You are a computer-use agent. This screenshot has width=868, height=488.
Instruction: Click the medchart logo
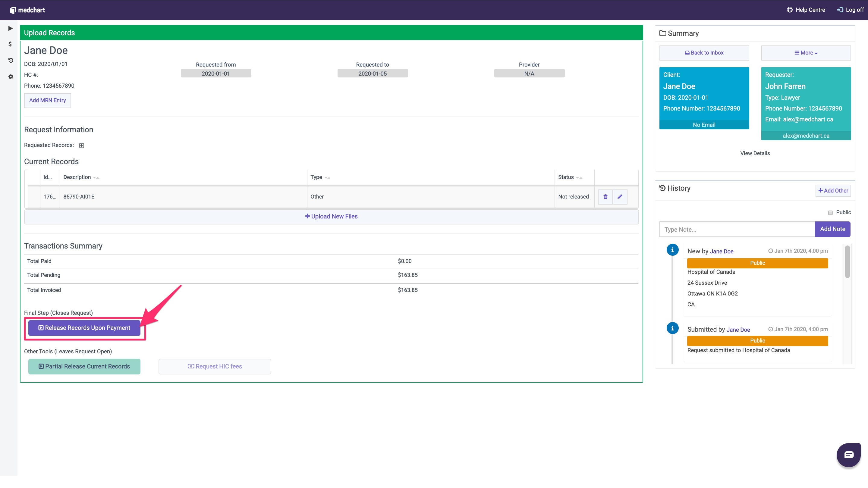coord(28,10)
